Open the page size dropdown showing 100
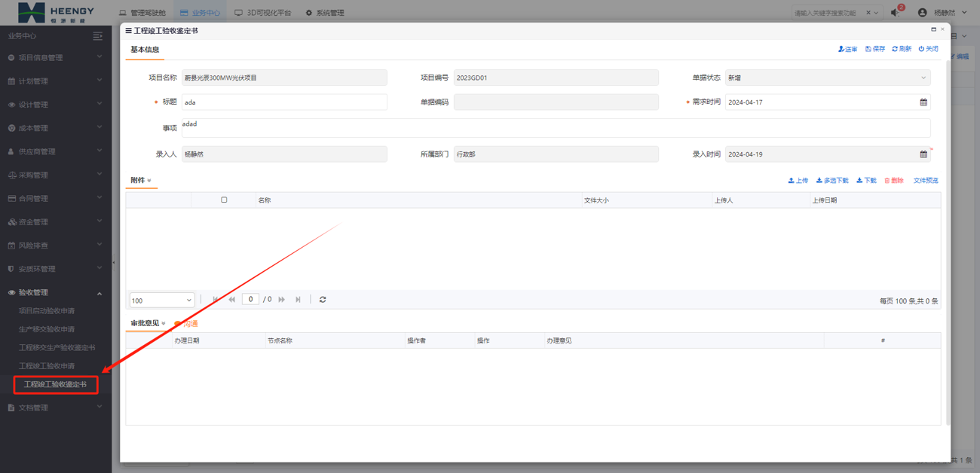 point(162,300)
